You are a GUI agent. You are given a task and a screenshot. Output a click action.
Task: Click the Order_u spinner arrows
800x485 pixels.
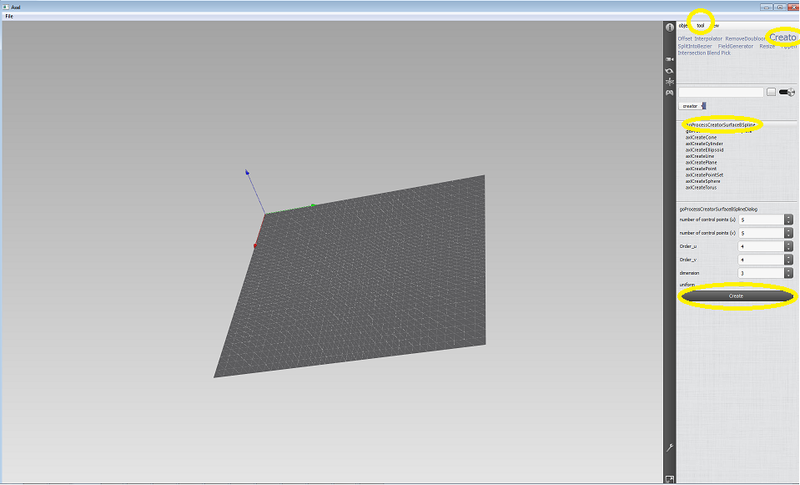click(x=788, y=245)
